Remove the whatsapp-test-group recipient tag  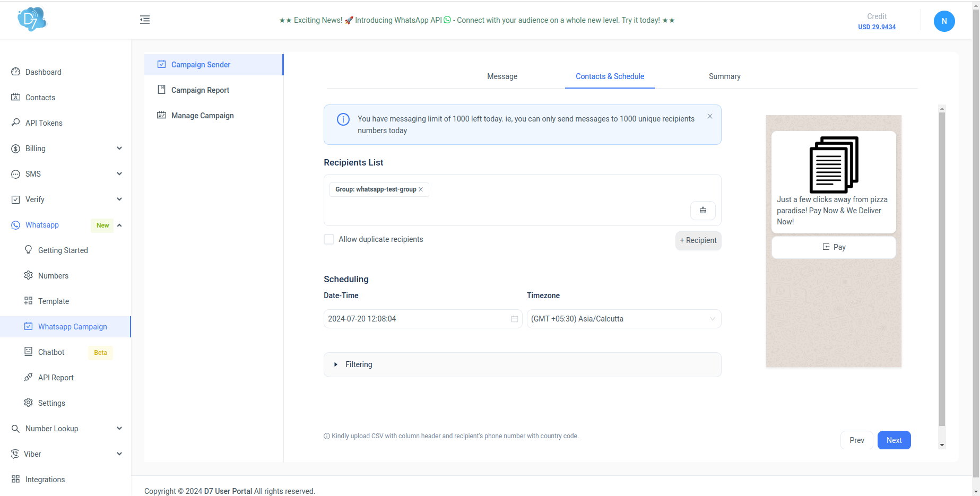421,189
